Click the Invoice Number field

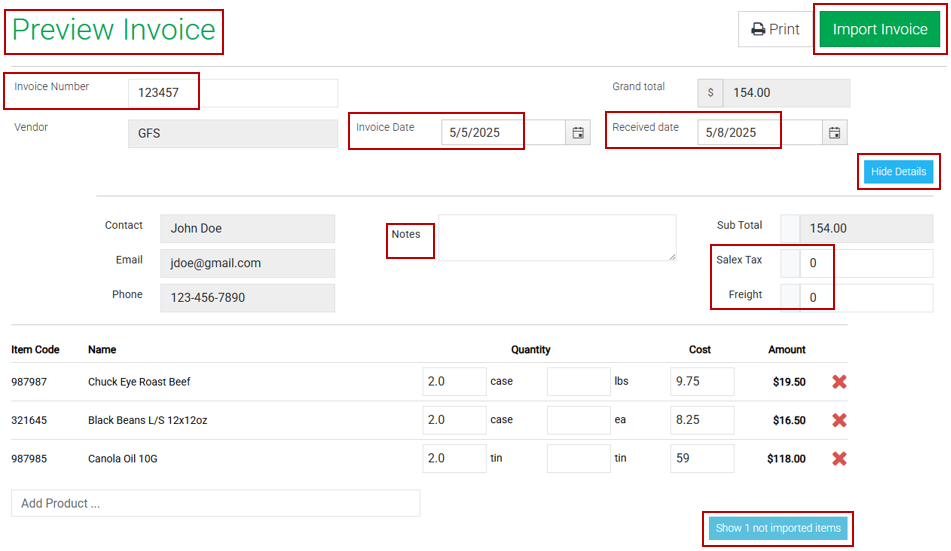coord(232,93)
